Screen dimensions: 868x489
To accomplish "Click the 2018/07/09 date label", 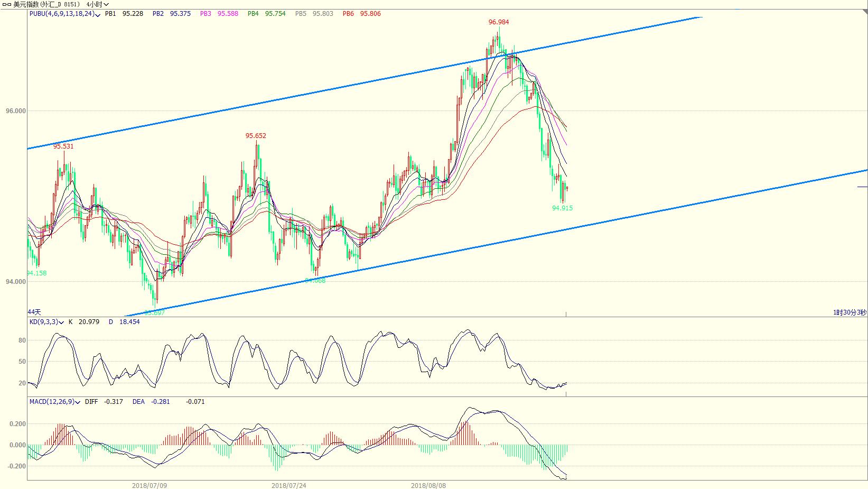I will tap(150, 485).
